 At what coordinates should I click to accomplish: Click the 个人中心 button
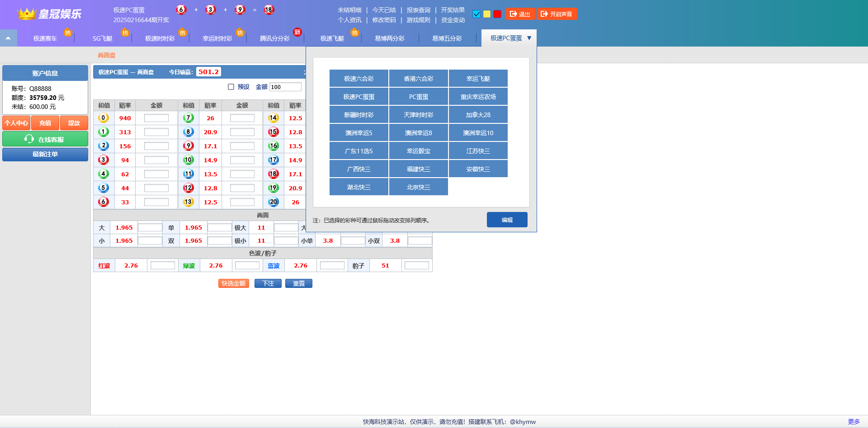[16, 123]
